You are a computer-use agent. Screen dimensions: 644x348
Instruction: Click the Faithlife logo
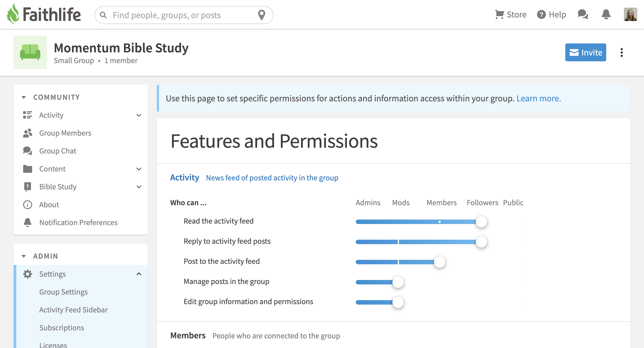[44, 14]
